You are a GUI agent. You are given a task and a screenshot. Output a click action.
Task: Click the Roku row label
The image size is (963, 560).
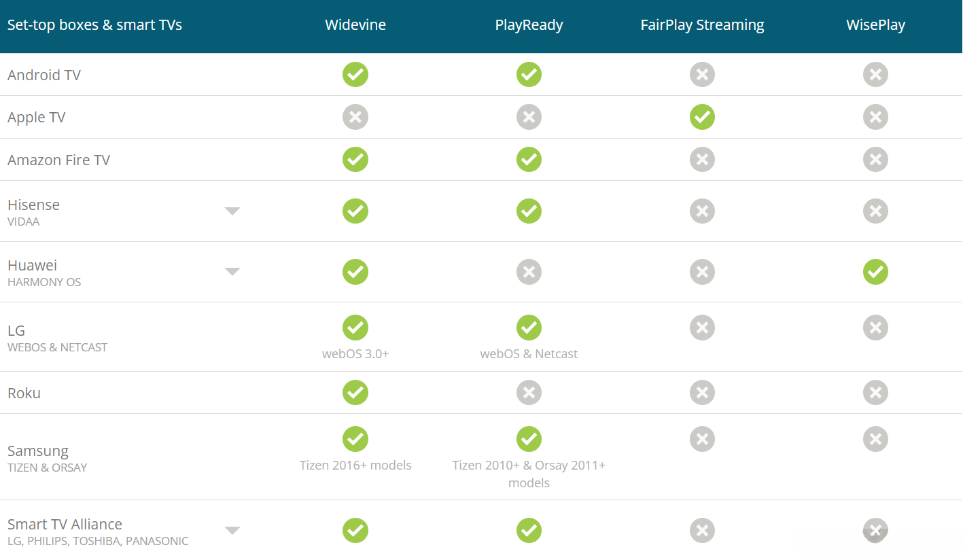pos(24,393)
